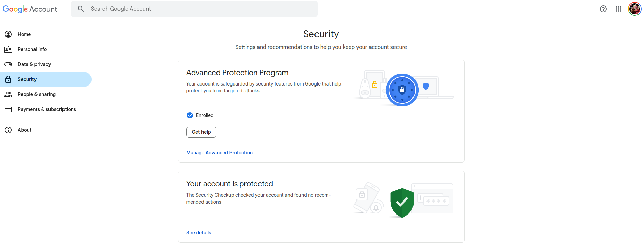
Task: Open the help question mark icon
Action: (603, 9)
